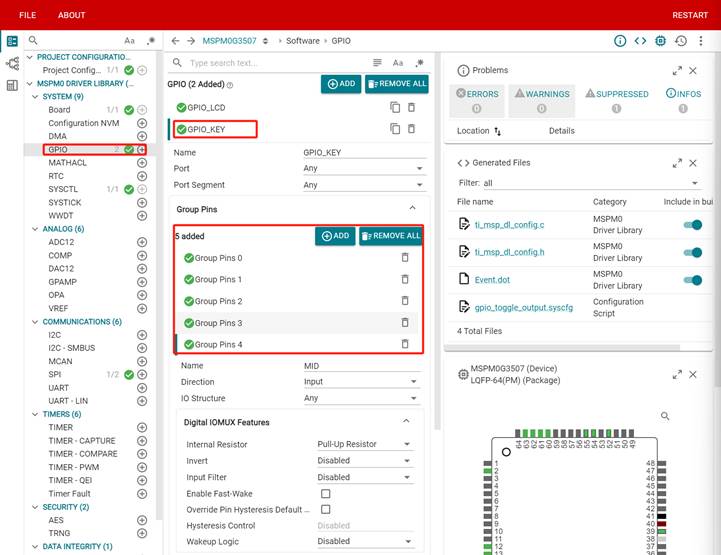The width and height of the screenshot is (721, 555).
Task: Collapse the ANALOG tree section
Action: pyautogui.click(x=35, y=229)
